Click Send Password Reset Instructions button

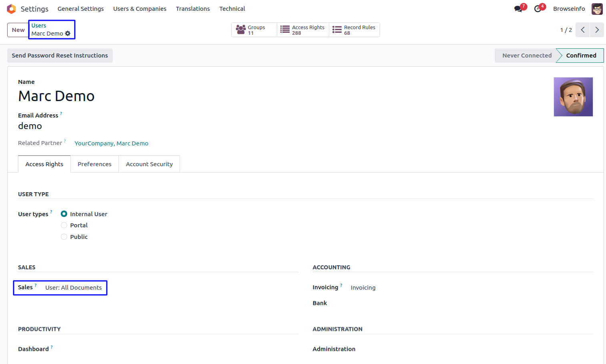(60, 56)
